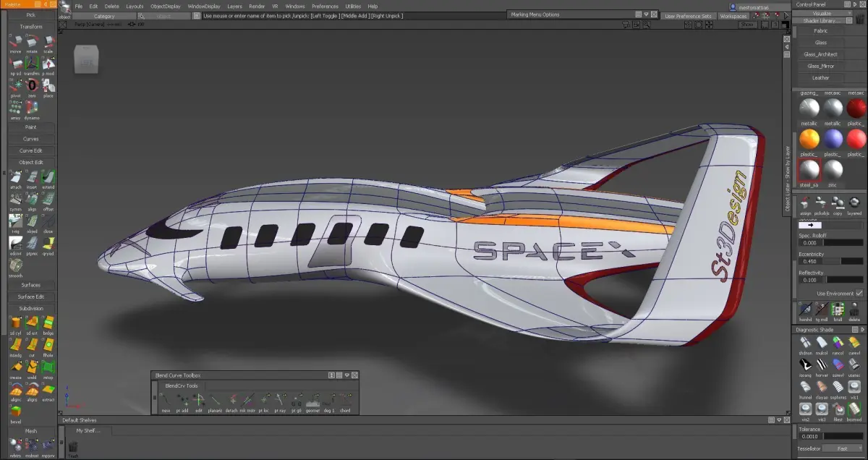The width and height of the screenshot is (868, 460).
Task: Click the horver diagnostic shade icon
Action: click(821, 365)
